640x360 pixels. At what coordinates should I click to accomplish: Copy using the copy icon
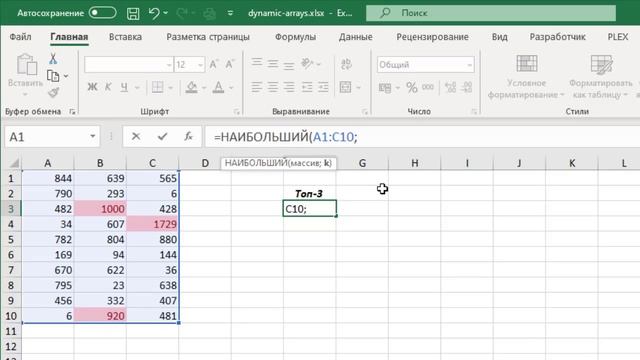pos(53,76)
